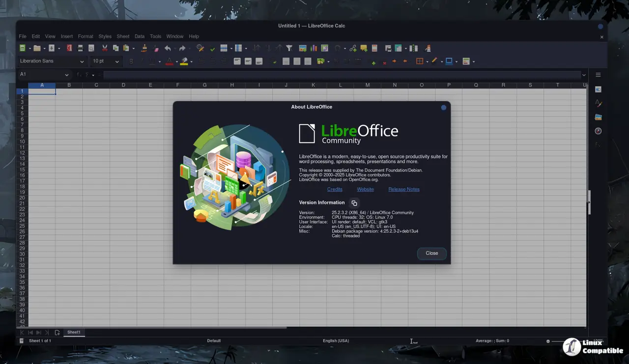629x364 pixels.
Task: Open the Tools menu
Action: (155, 36)
